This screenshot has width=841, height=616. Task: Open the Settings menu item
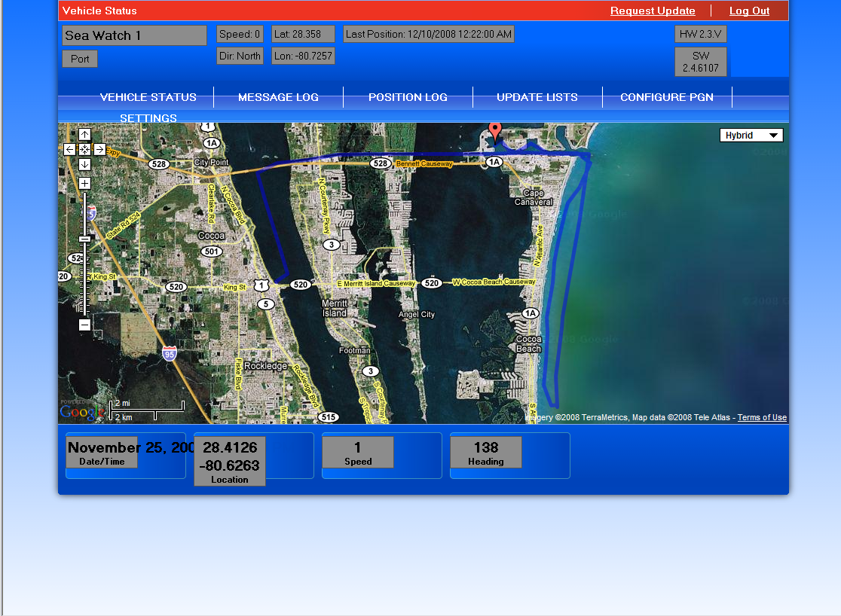click(148, 118)
